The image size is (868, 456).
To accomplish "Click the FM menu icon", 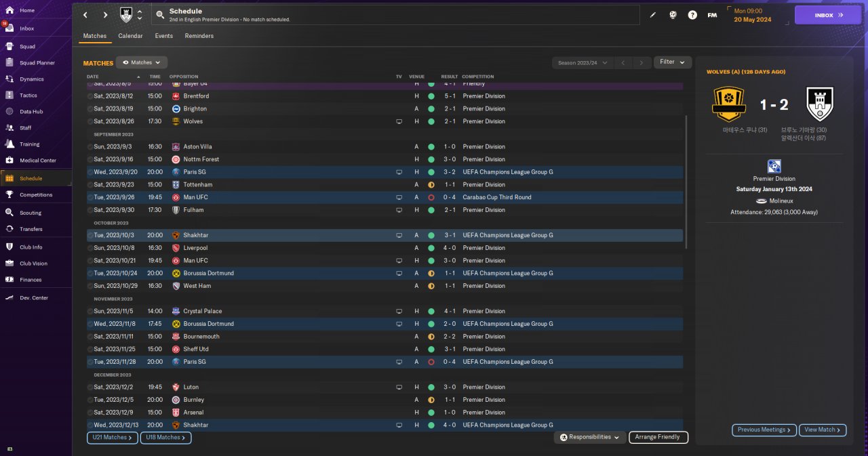I will pos(712,15).
